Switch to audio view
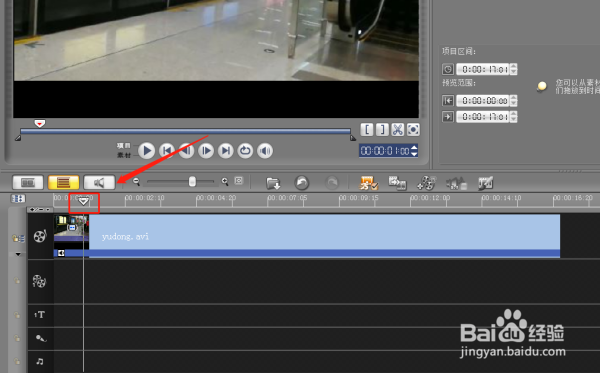Screen dimensions: 600x373 pos(99,182)
